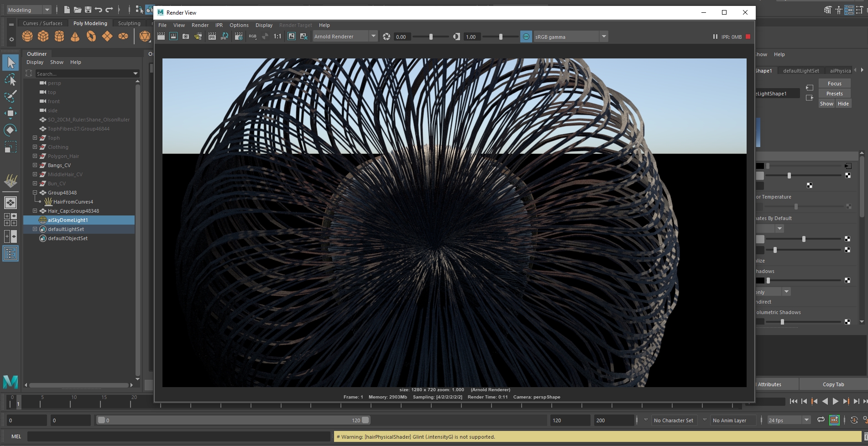This screenshot has width=868, height=446.
Task: Toggle the 1:1 real size display button
Action: (277, 37)
